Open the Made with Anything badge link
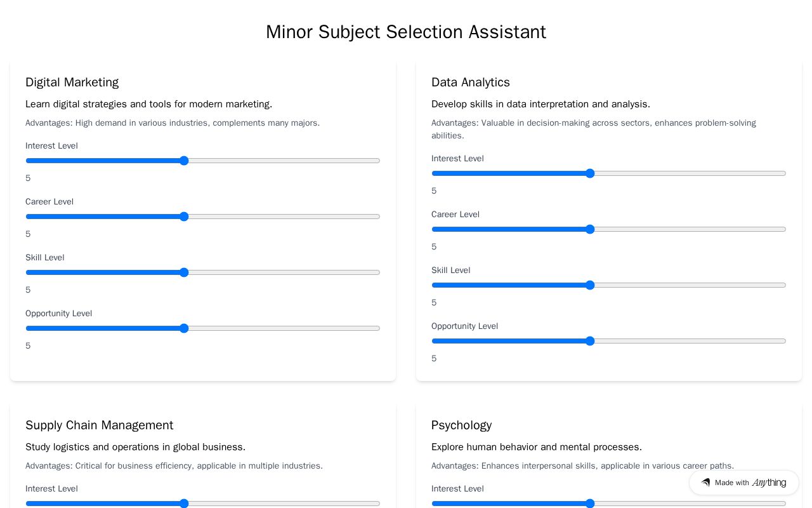 tap(743, 483)
